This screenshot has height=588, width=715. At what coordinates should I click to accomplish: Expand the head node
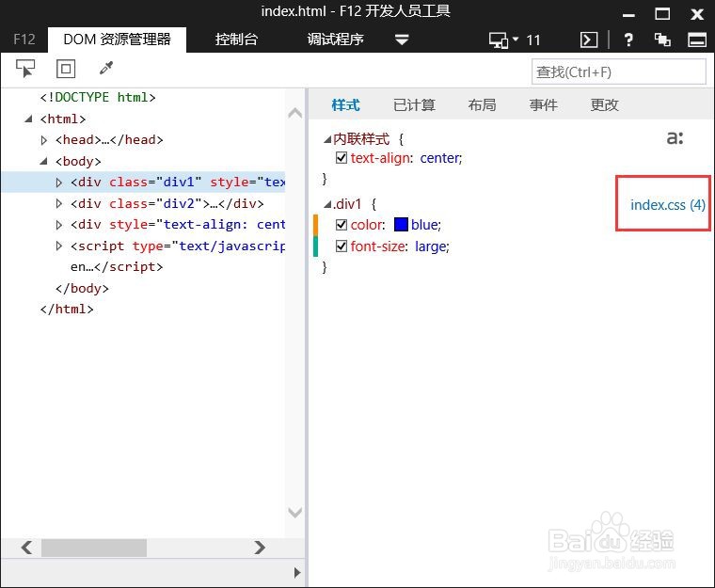click(44, 140)
